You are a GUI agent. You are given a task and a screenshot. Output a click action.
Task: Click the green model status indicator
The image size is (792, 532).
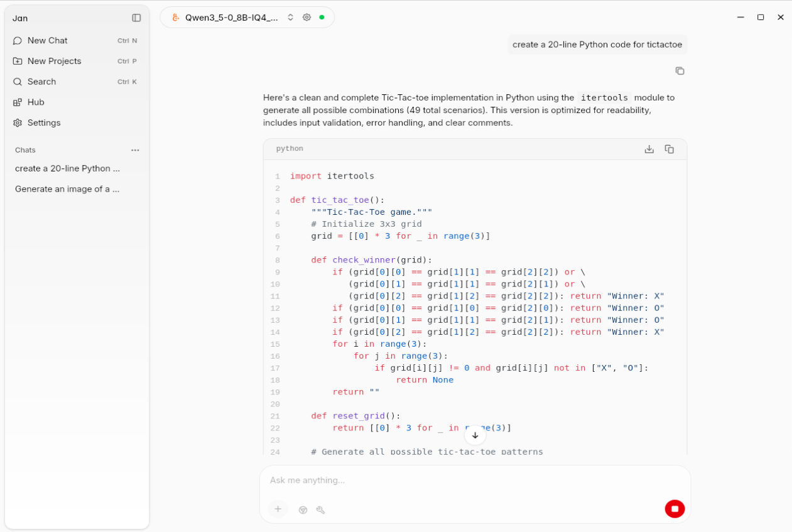click(322, 18)
